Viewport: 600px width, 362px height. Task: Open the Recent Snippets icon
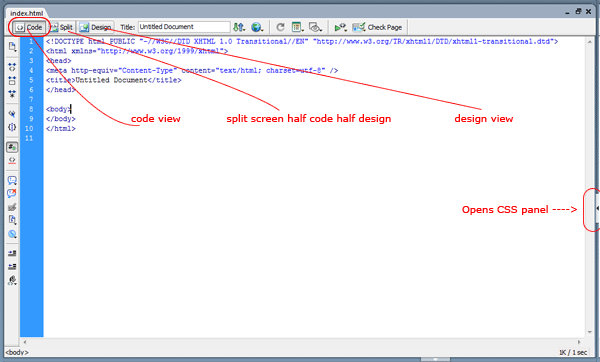tap(12, 220)
